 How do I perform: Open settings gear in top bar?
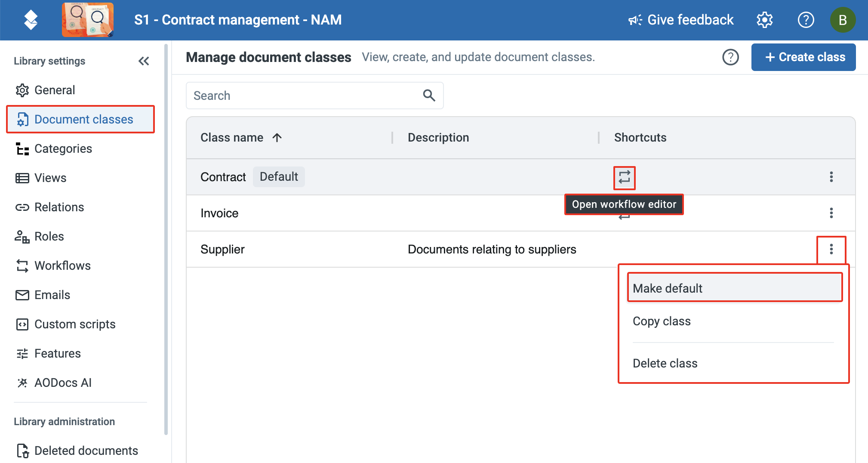tap(764, 20)
